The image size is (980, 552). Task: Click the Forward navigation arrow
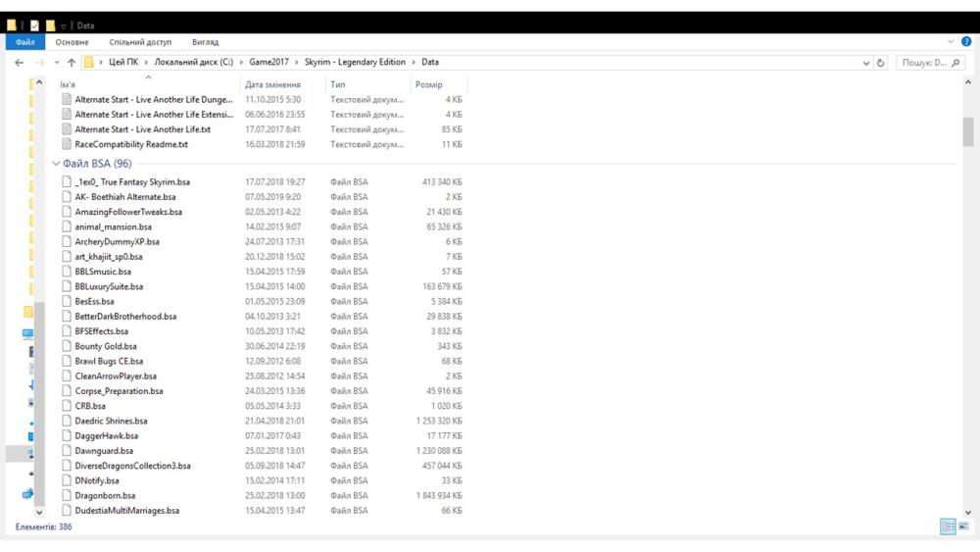[40, 63]
